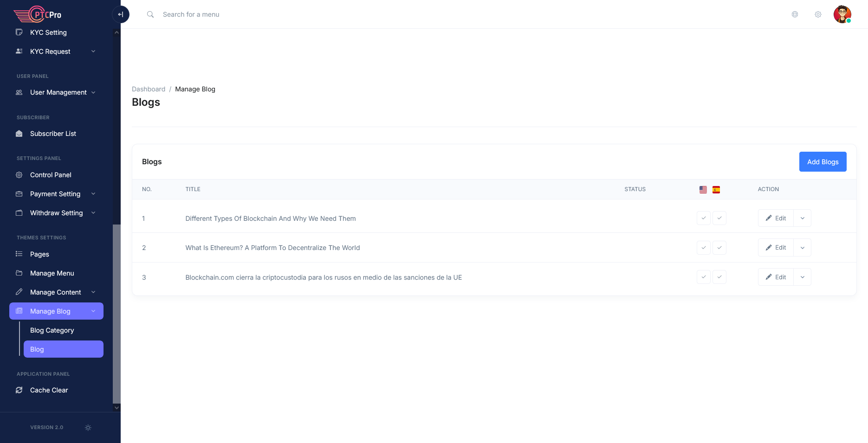This screenshot has height=443, width=868.
Task: Click the Manage Menu folder icon
Action: click(19, 273)
